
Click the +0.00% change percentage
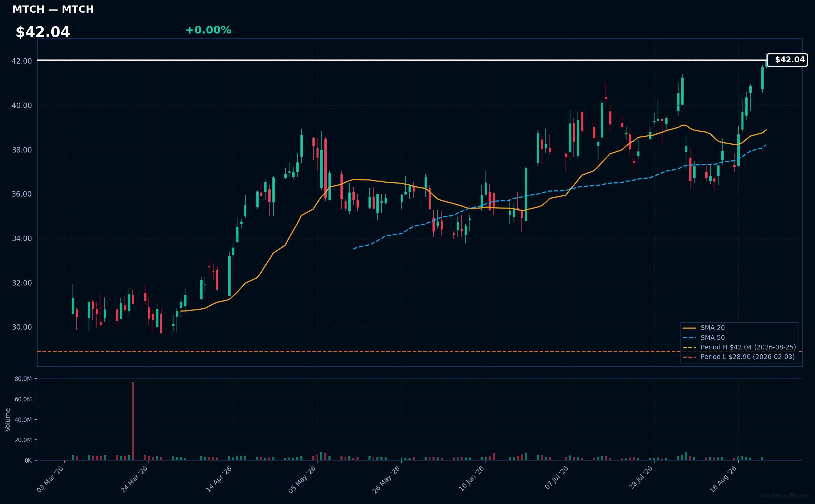(x=208, y=30)
